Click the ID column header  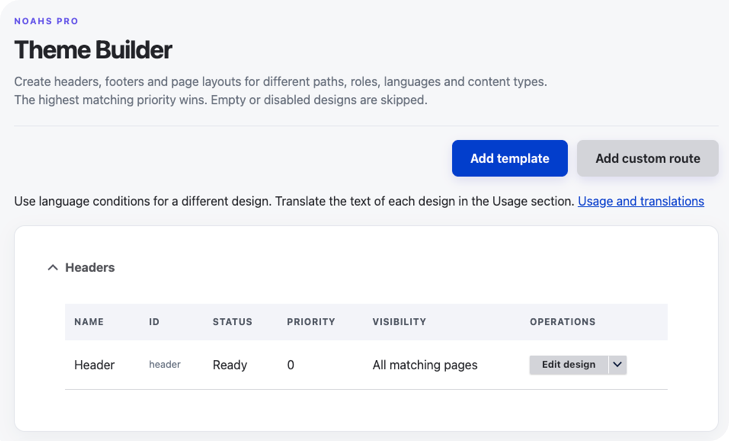(154, 322)
